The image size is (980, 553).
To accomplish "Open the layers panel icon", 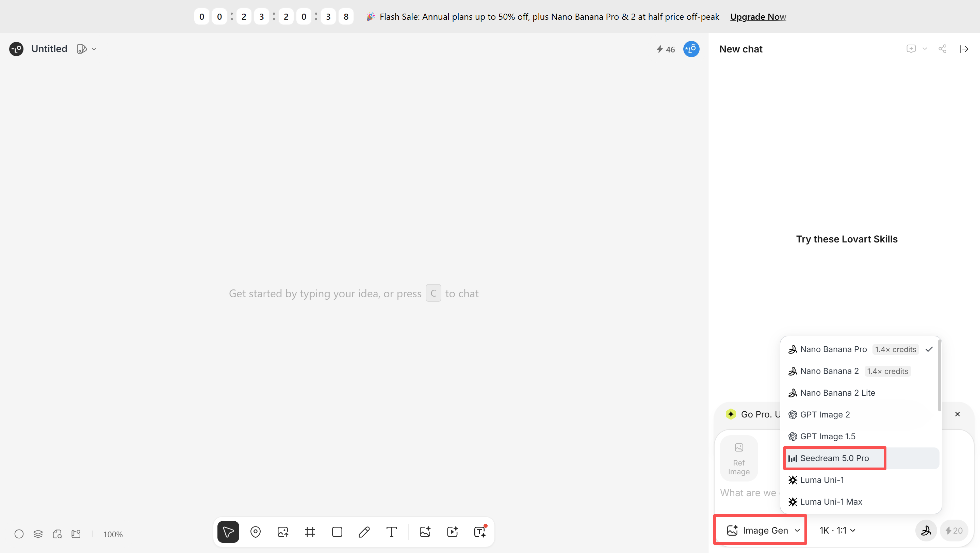I will pos(38,534).
